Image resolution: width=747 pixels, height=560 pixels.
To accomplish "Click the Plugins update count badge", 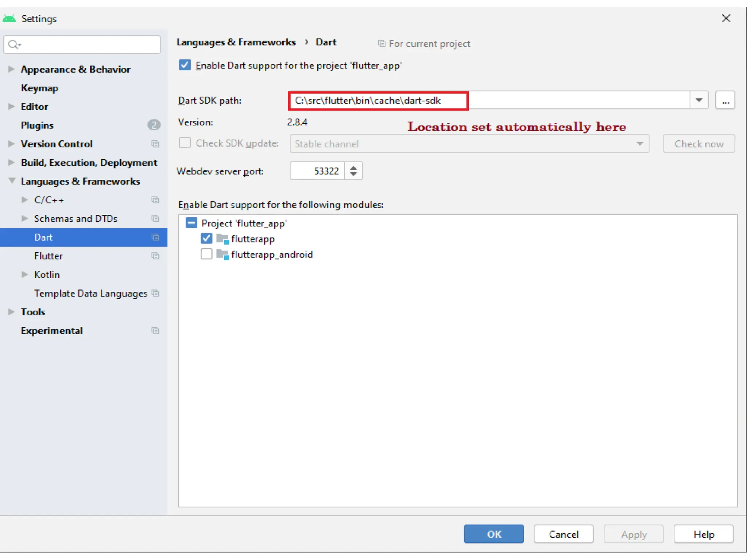I will (x=154, y=125).
